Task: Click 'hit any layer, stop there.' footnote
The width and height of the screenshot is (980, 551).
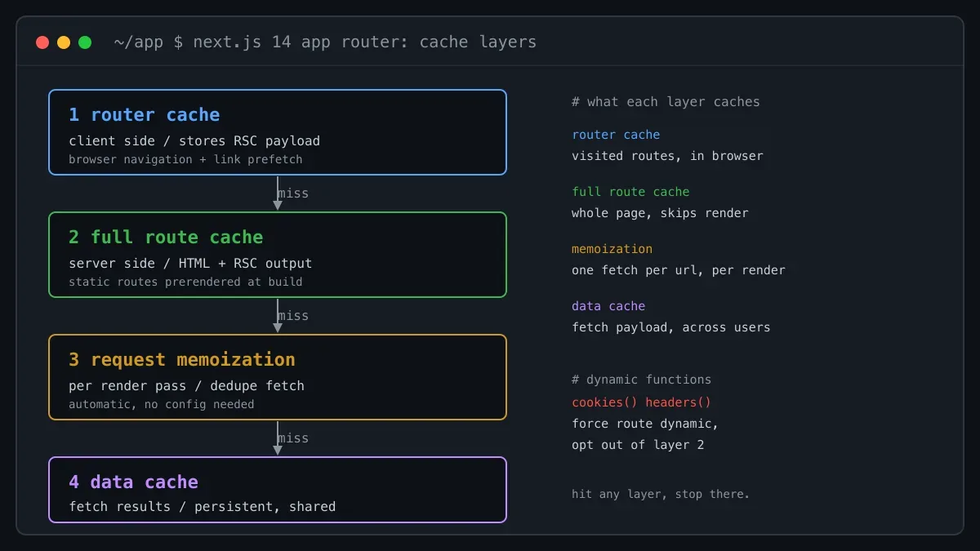Action: click(661, 494)
